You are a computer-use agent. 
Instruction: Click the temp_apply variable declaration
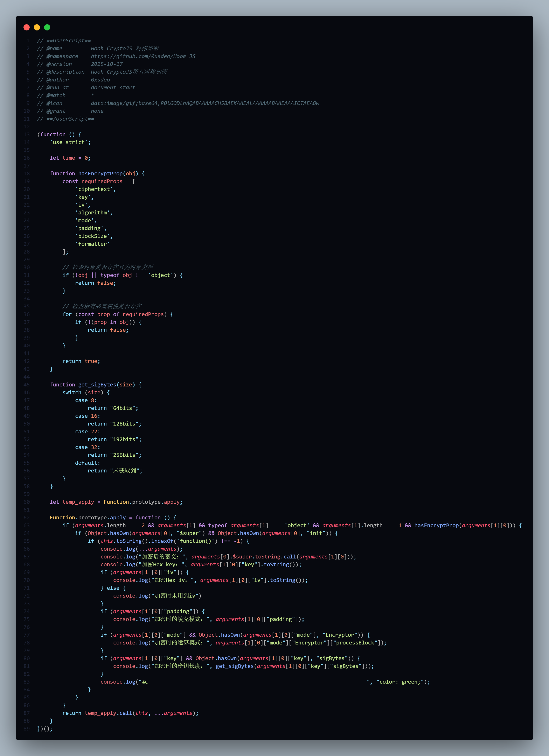click(78, 502)
